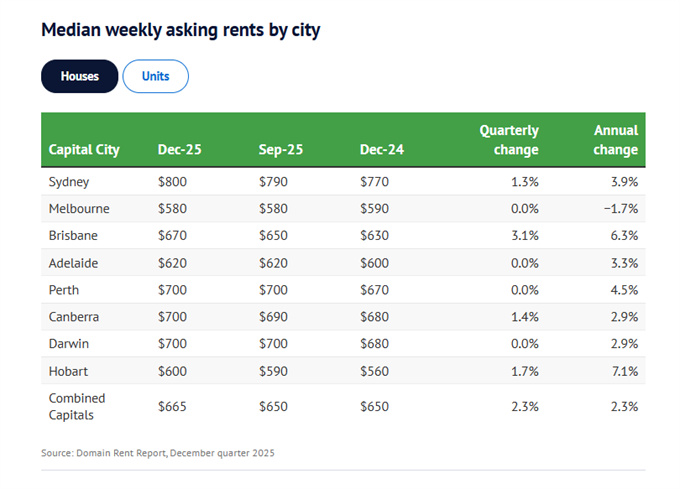Click the Sep-25 column header

point(280,150)
